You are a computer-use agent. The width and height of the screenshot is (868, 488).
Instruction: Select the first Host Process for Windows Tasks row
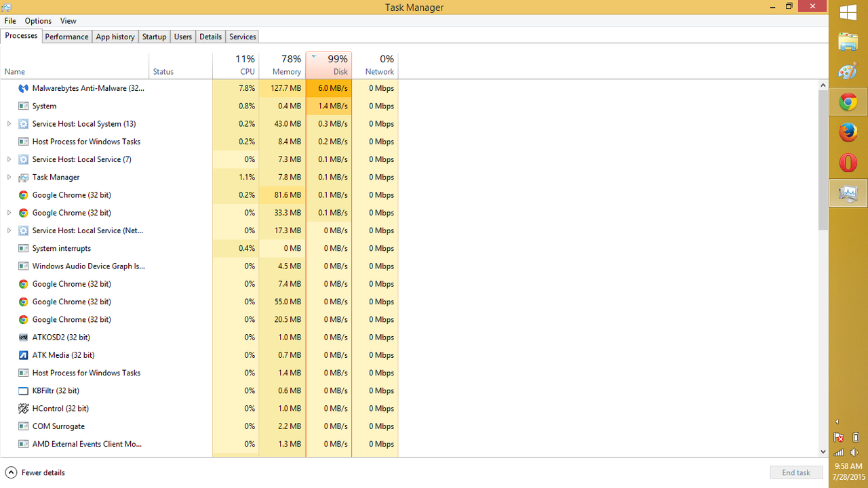(199, 142)
